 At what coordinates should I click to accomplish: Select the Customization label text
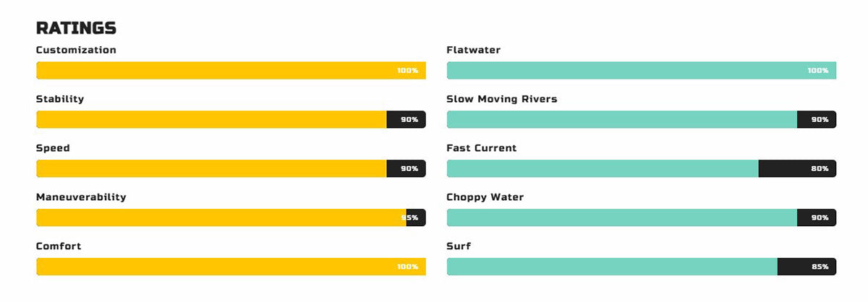tap(76, 50)
